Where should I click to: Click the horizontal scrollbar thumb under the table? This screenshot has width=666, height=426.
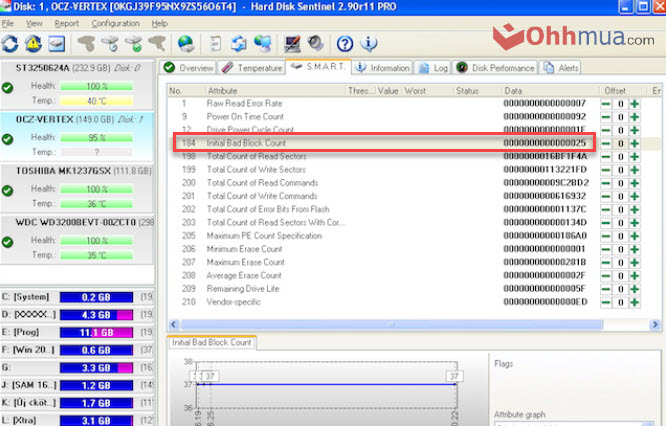pos(392,324)
